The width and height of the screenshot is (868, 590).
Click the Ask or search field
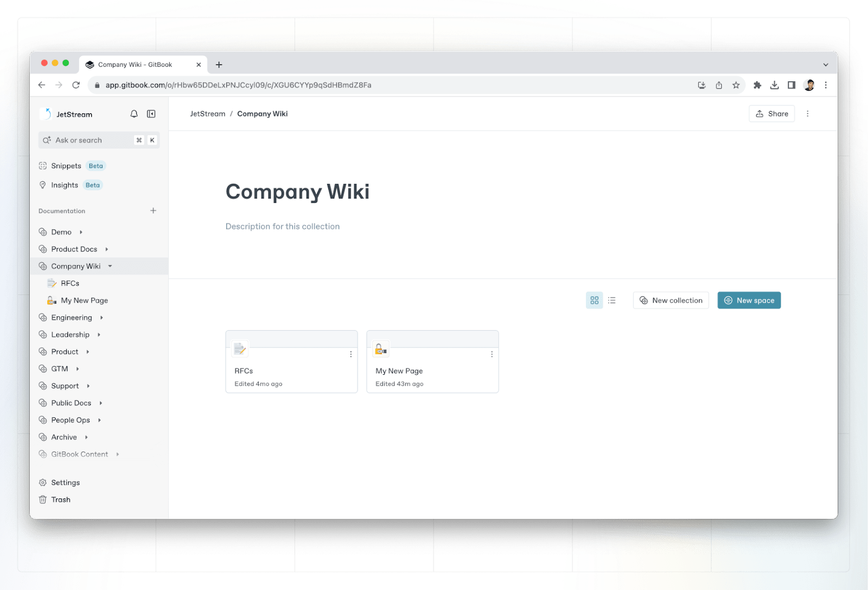click(x=99, y=140)
